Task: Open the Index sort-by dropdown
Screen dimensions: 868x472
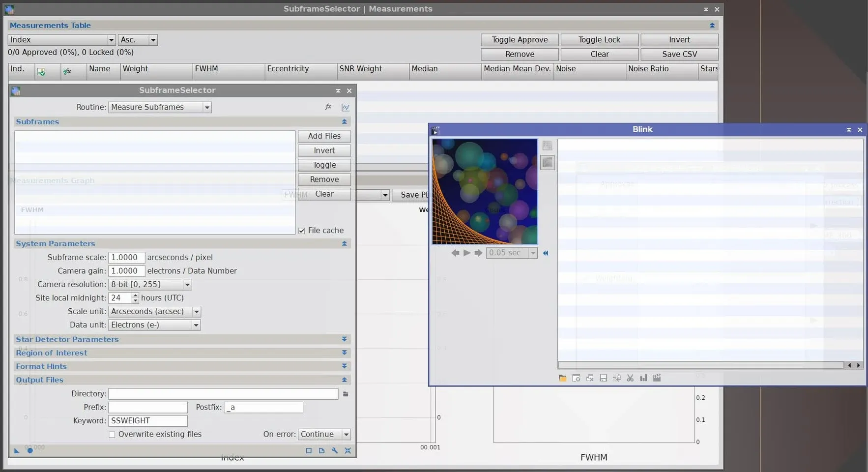Action: pos(62,40)
